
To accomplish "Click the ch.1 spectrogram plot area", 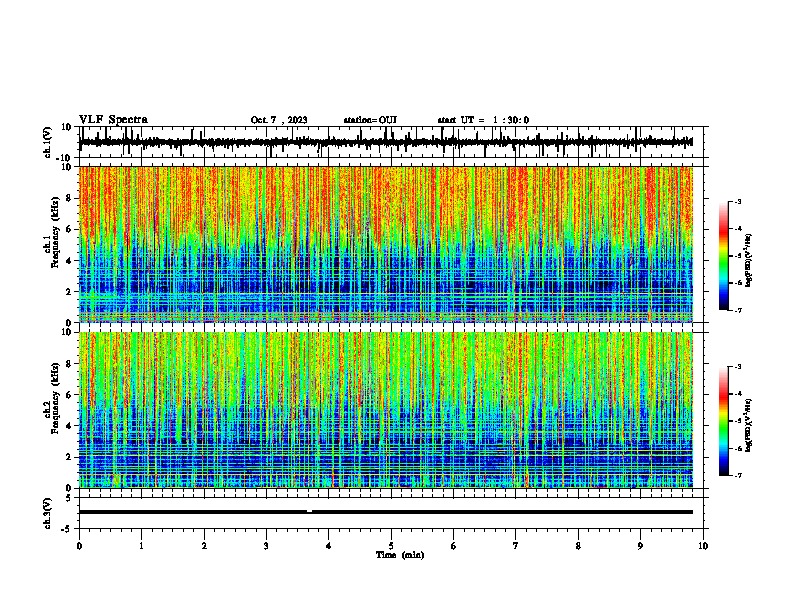I will (386, 244).
